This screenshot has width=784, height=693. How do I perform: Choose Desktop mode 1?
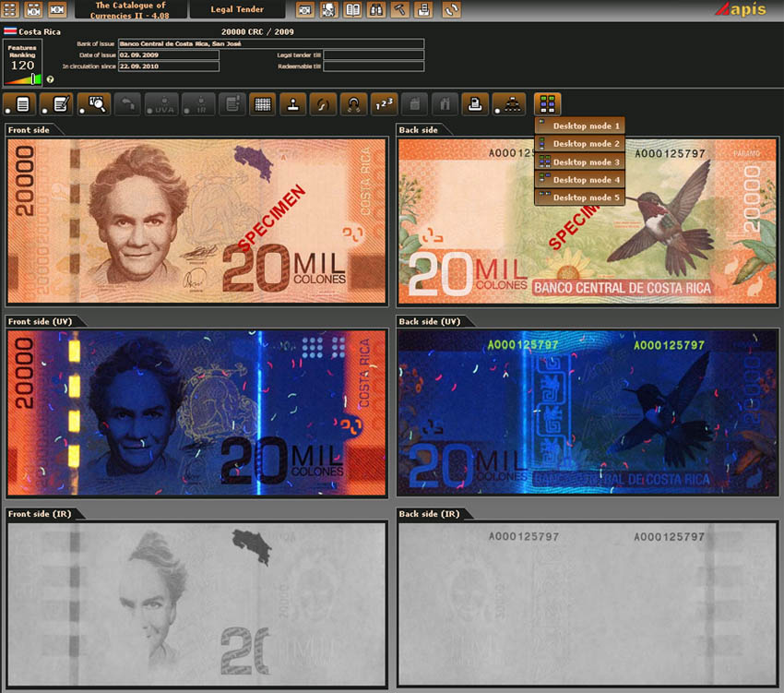(x=580, y=126)
